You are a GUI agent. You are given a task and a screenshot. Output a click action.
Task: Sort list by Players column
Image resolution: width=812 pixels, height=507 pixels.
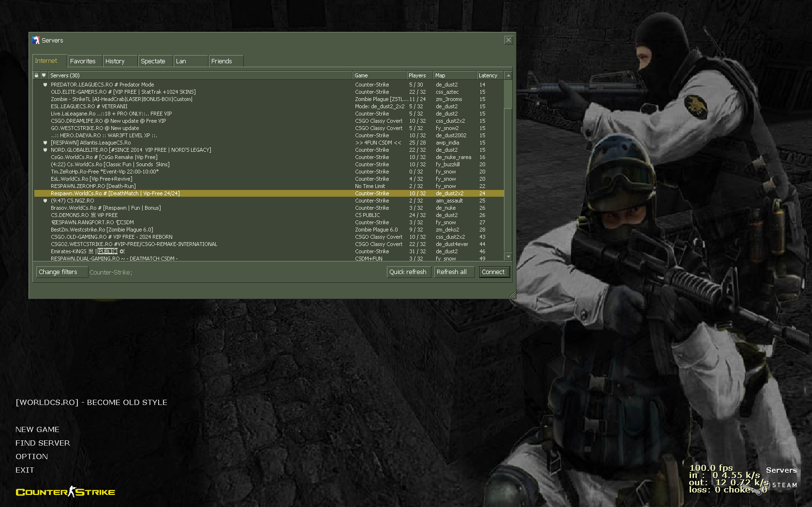[420, 75]
